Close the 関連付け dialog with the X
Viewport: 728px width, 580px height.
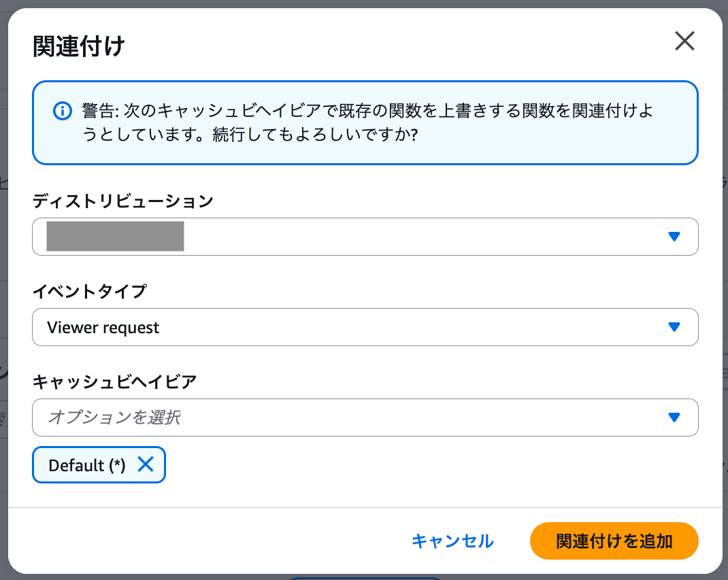(684, 41)
